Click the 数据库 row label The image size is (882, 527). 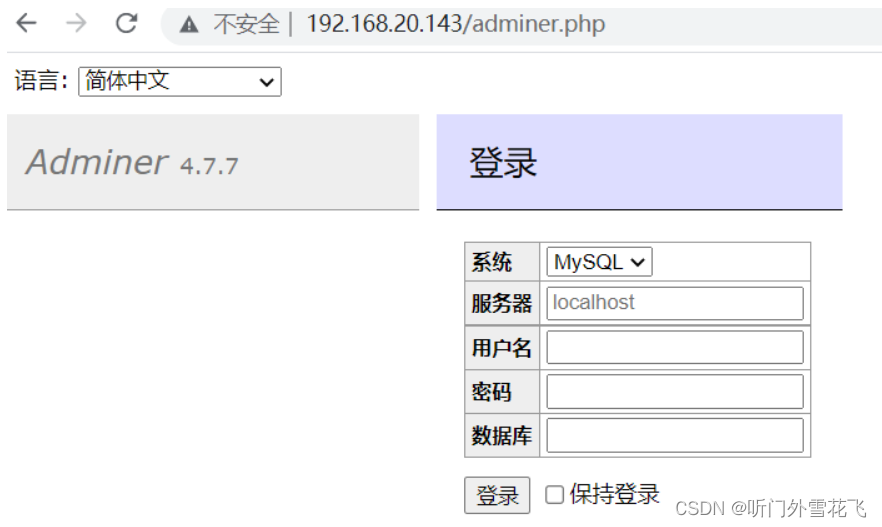501,436
